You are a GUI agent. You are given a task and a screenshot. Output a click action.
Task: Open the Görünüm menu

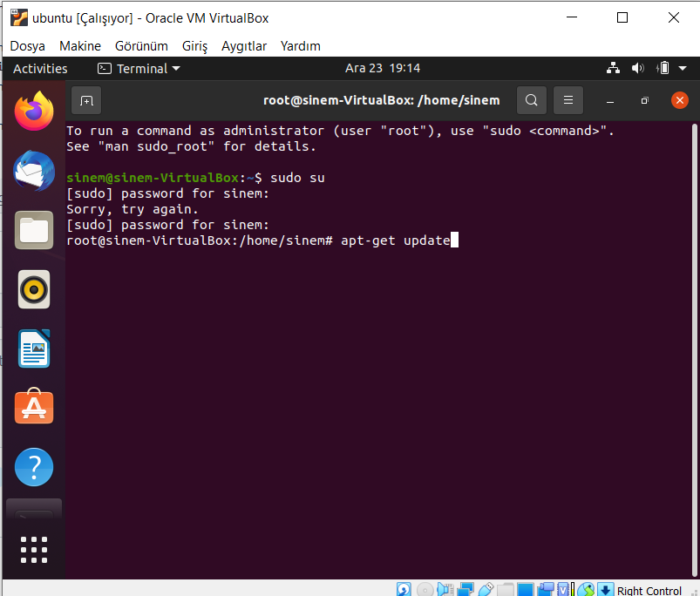click(141, 46)
